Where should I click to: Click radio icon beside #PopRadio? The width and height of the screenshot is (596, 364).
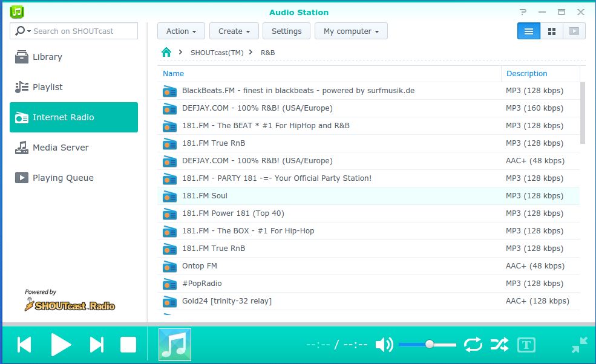point(169,284)
